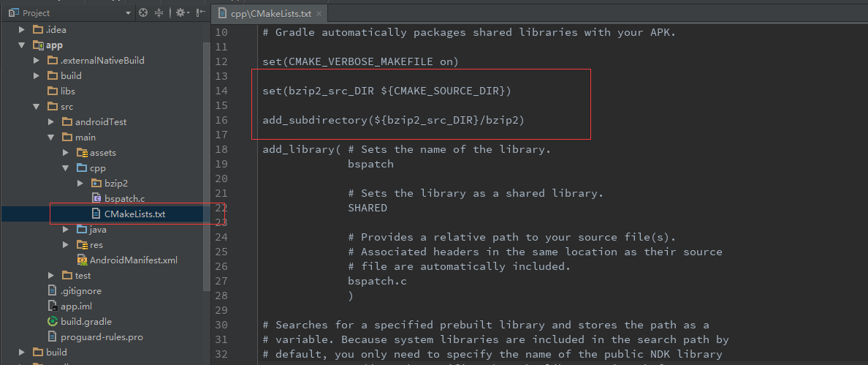868x365 pixels.
Task: Click the .gitignore file icon
Action: (x=53, y=290)
